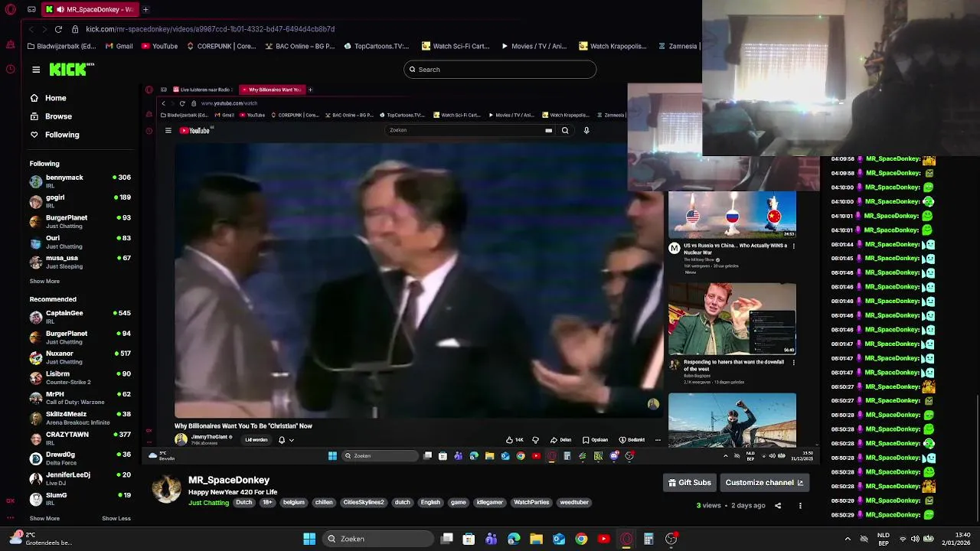This screenshot has height=551, width=980.
Task: Open Outlook from the taskbar
Action: 559,539
